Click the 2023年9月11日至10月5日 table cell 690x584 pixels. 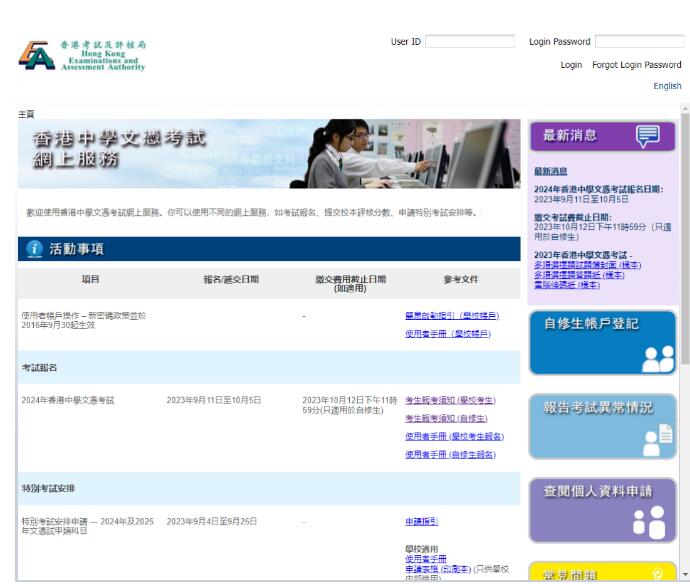click(x=213, y=400)
